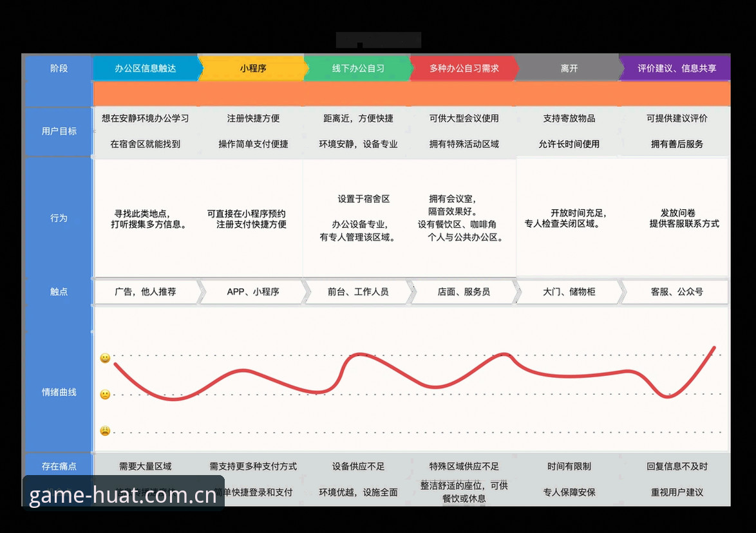Click the 情绪曲线 row header
Image resolution: width=756 pixels, height=533 pixels.
click(59, 392)
